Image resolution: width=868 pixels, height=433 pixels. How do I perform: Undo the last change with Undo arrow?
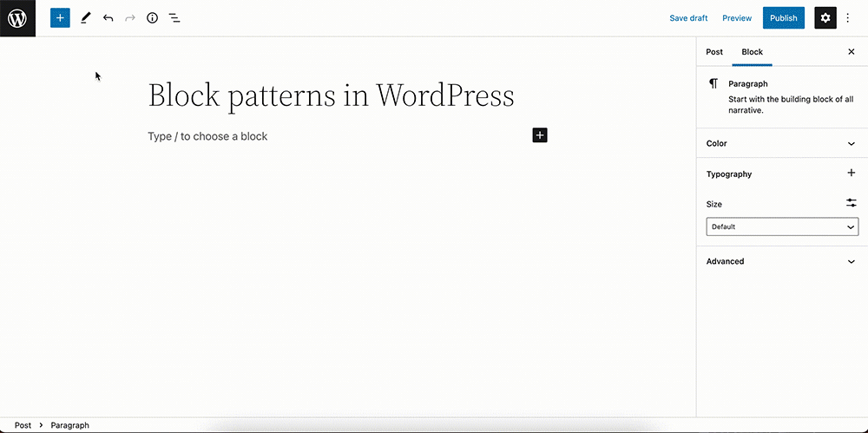pos(108,18)
